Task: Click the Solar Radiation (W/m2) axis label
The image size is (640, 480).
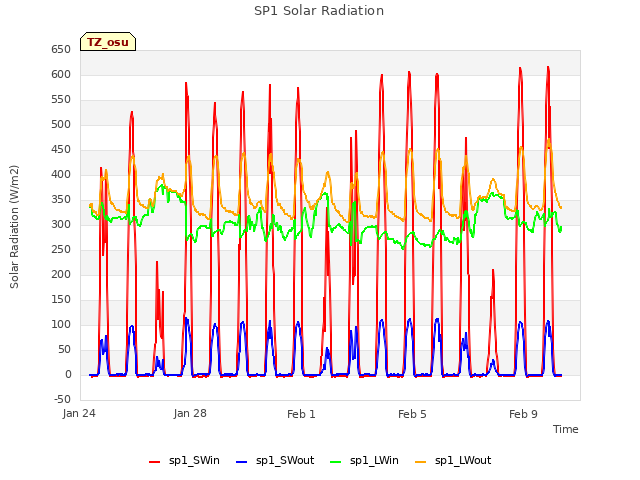Action: (x=14, y=227)
